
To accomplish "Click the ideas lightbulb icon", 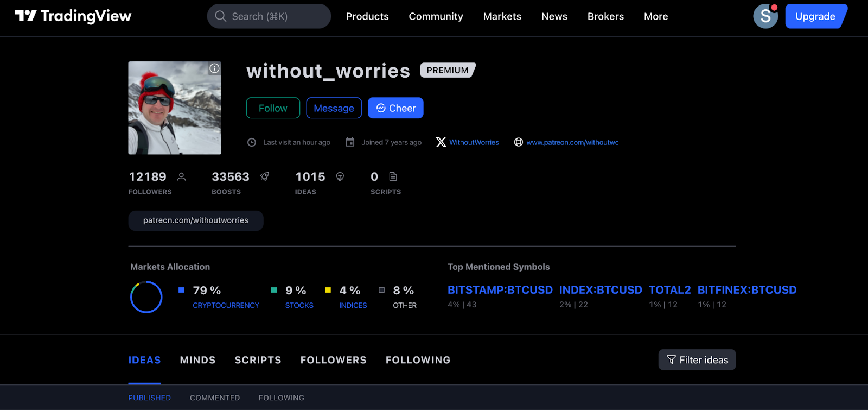I will pyautogui.click(x=340, y=176).
